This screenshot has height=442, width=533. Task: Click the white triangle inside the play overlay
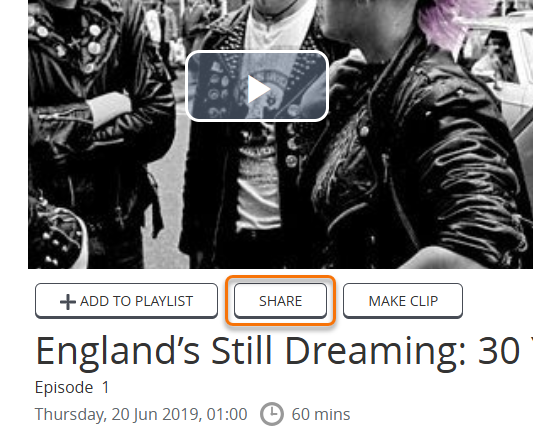(x=259, y=89)
